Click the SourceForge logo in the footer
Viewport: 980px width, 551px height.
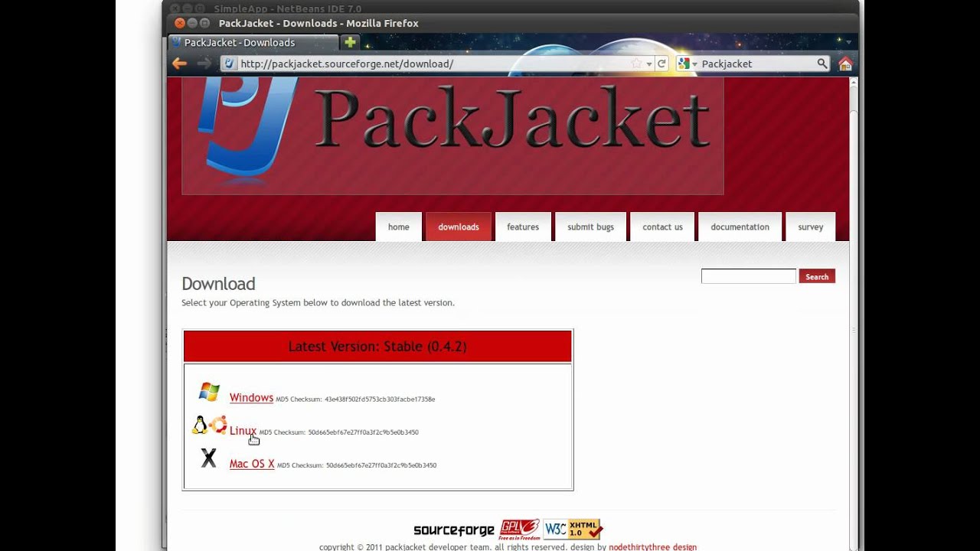tap(454, 530)
